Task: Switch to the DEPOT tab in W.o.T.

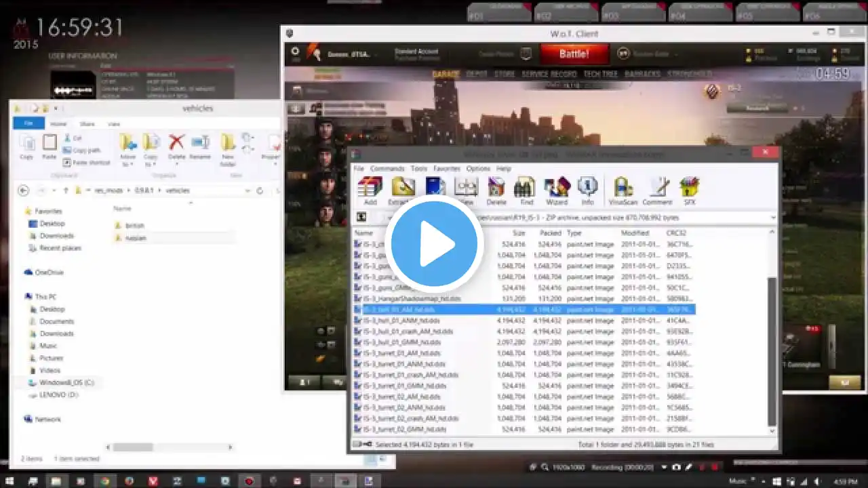Action: [x=477, y=74]
